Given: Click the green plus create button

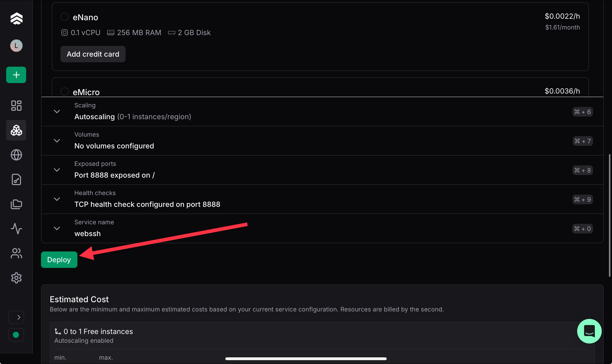Looking at the screenshot, I should [16, 75].
